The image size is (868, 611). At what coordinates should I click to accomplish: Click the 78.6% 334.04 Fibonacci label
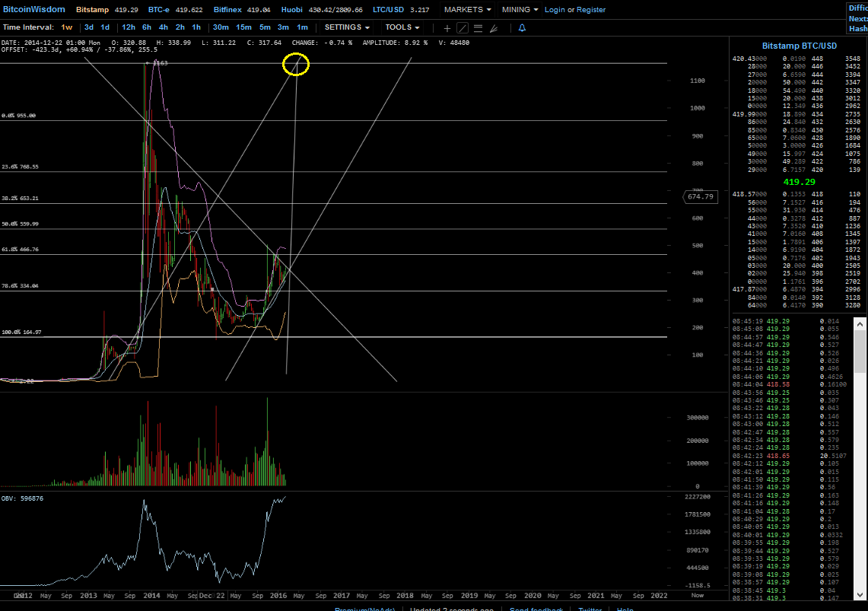pyautogui.click(x=20, y=286)
